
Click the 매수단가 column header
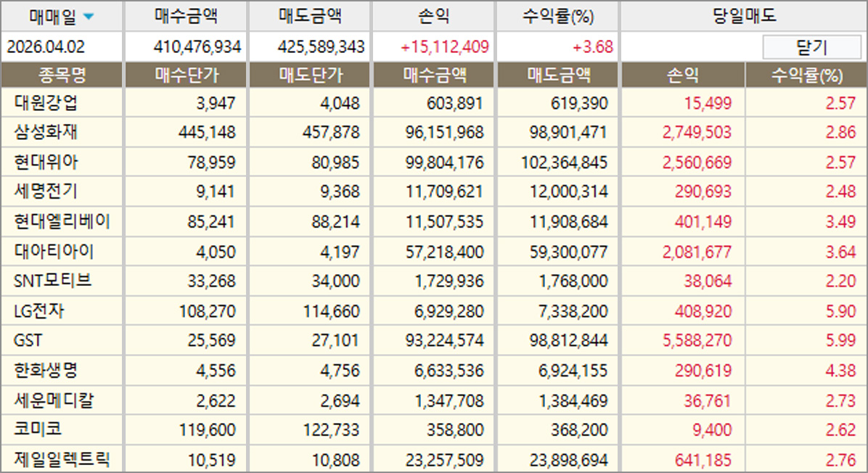coord(186,75)
